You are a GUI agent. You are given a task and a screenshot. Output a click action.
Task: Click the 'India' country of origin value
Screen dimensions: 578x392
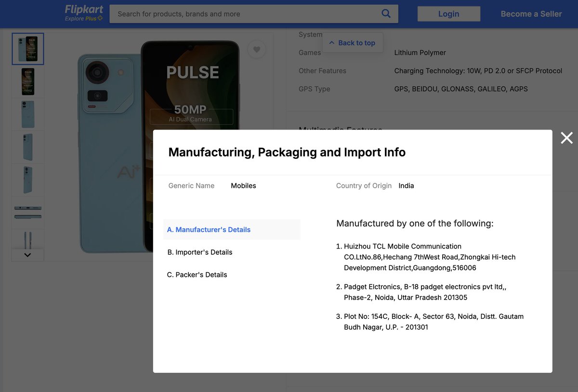[x=406, y=186]
